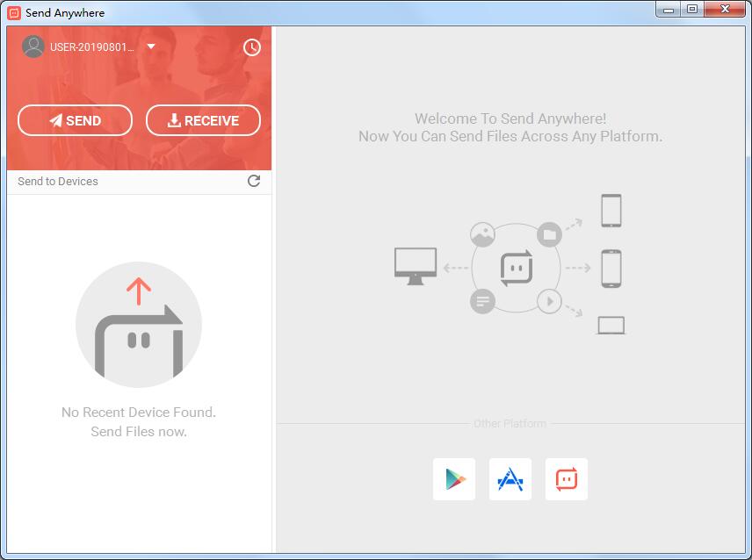Screen dimensions: 752x560
Task: Click the Send Anywhere web platform icon
Action: pos(566,478)
